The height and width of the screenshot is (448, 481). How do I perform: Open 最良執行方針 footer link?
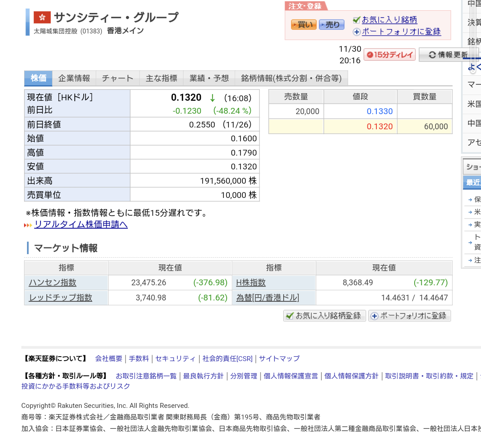203,376
